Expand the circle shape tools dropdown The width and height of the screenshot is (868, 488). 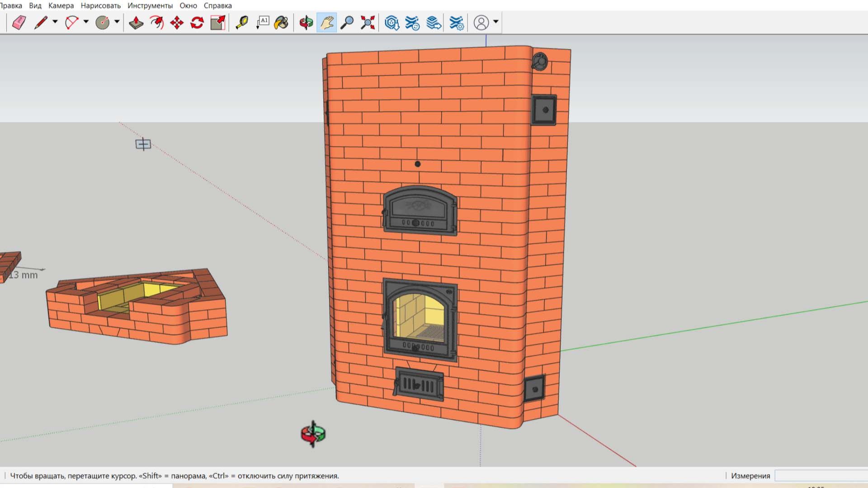(117, 22)
